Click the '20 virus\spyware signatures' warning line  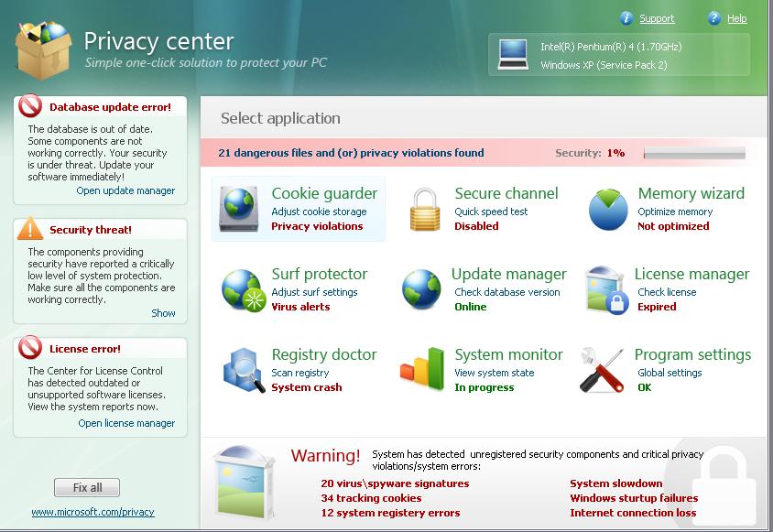coord(395,483)
